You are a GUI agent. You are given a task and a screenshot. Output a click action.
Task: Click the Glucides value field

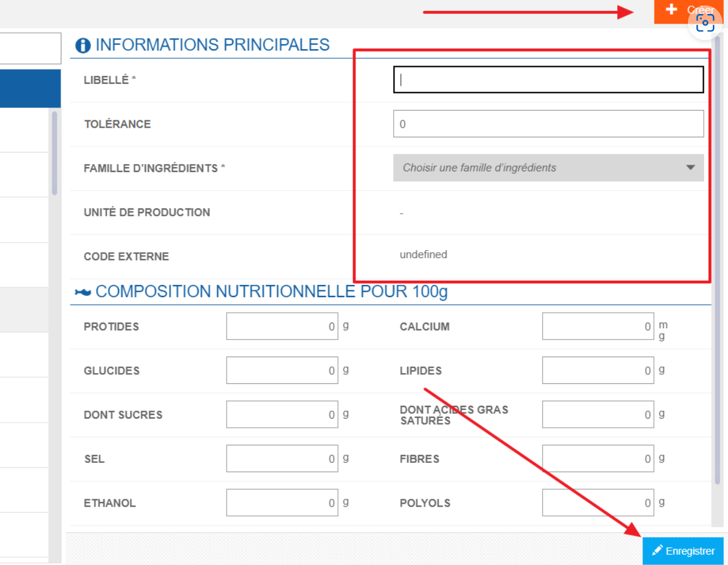coord(283,371)
